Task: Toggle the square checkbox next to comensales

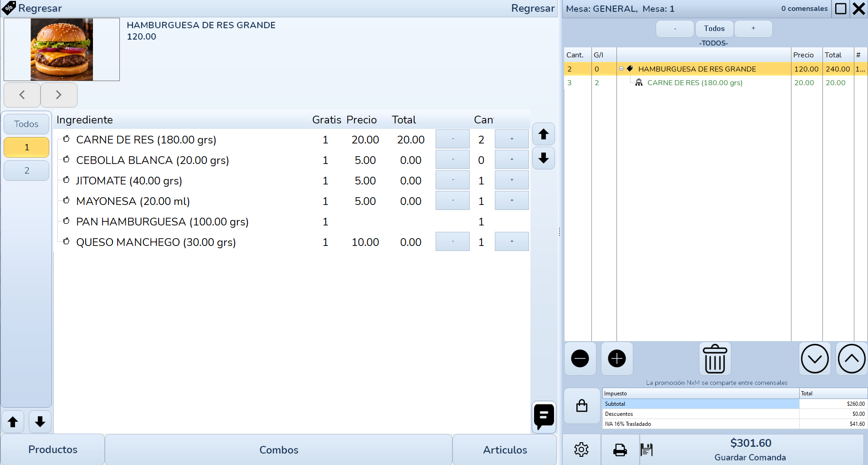Action: coord(841,9)
